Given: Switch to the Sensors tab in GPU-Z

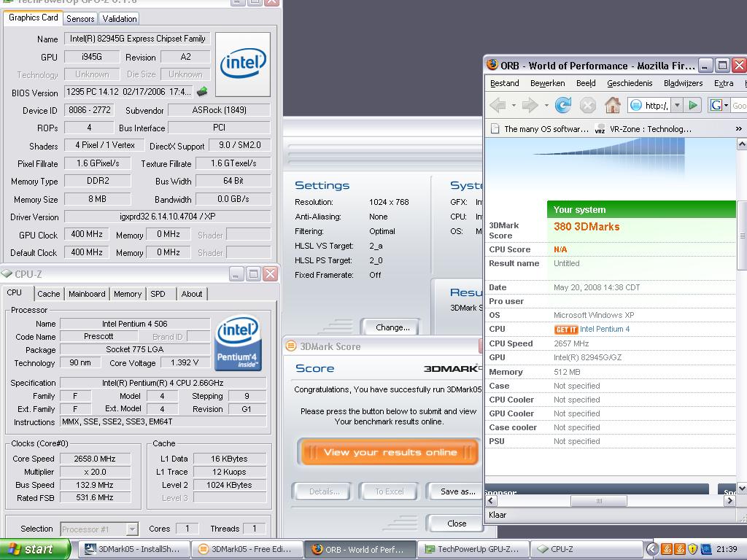Looking at the screenshot, I should coord(80,18).
